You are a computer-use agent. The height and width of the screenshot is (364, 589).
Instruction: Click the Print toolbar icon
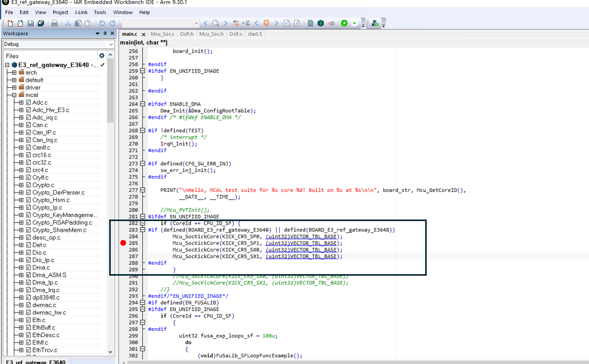click(x=55, y=23)
